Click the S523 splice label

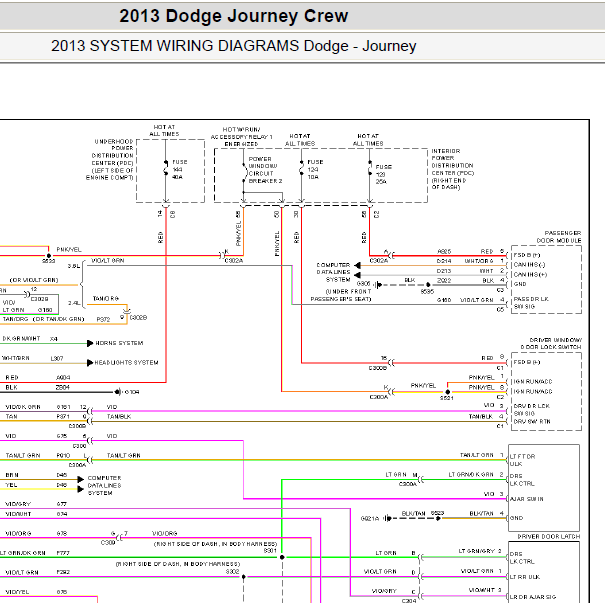438,513
